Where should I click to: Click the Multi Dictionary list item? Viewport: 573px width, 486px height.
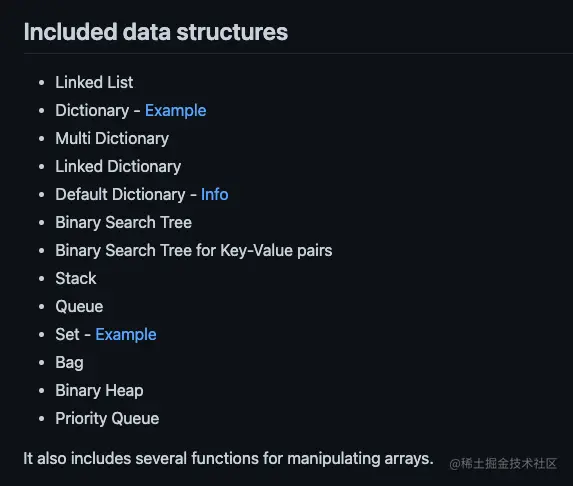click(112, 139)
